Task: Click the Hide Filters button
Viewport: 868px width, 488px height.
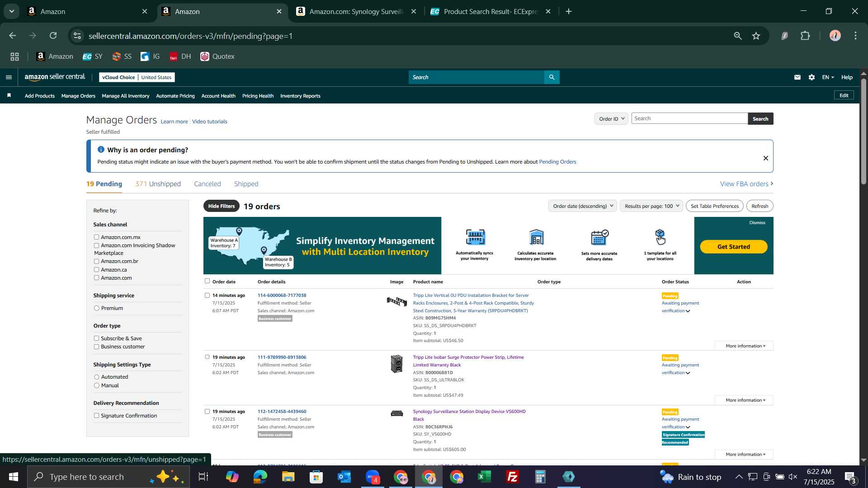Action: (221, 206)
